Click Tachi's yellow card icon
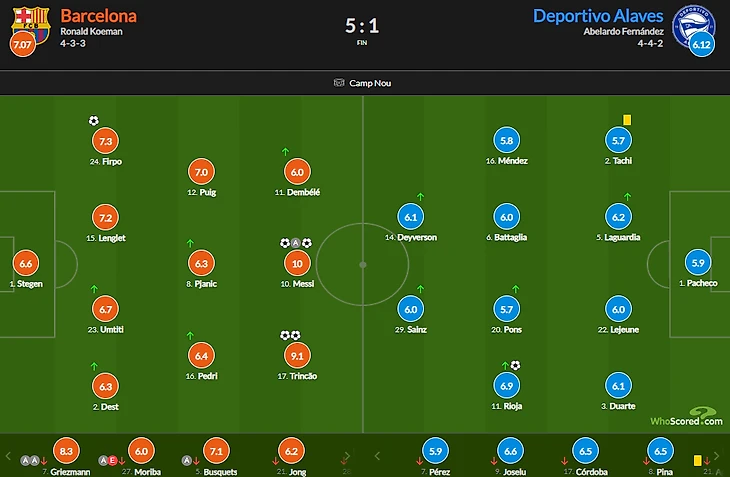This screenshot has height=477, width=730. [627, 120]
